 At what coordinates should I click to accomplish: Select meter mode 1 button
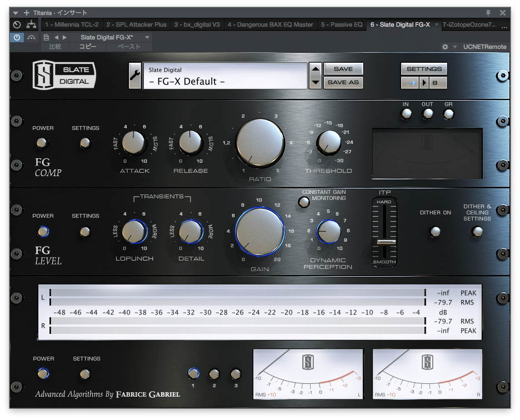point(193,373)
